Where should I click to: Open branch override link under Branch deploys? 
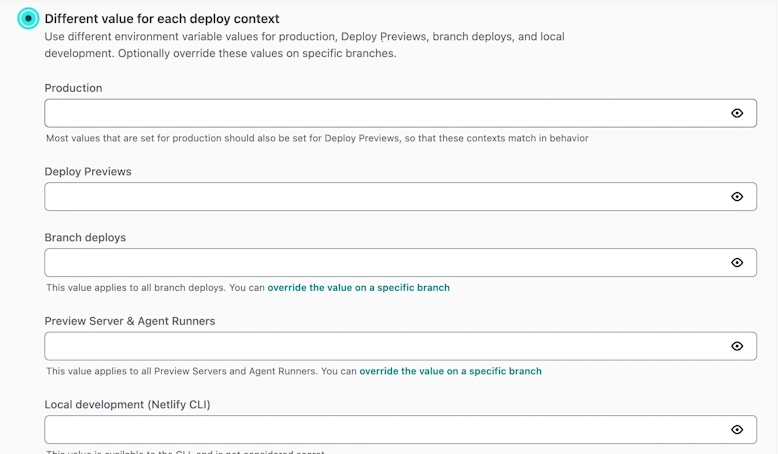point(358,288)
